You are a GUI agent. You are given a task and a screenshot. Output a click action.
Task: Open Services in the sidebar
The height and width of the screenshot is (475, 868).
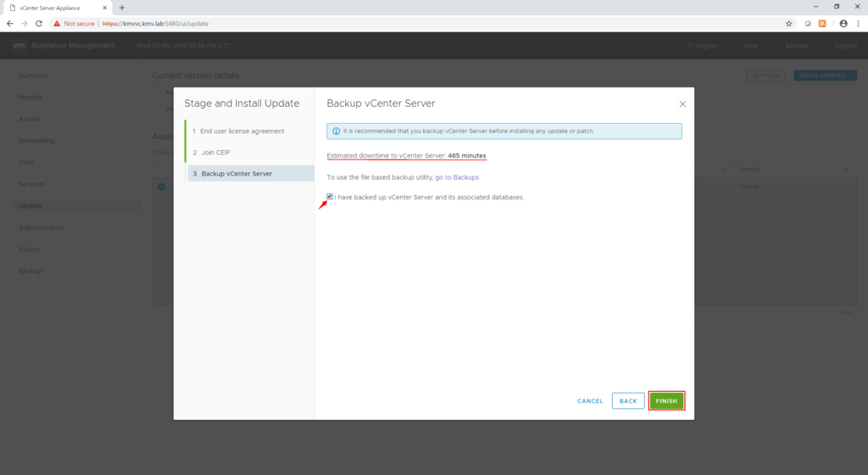pos(31,184)
